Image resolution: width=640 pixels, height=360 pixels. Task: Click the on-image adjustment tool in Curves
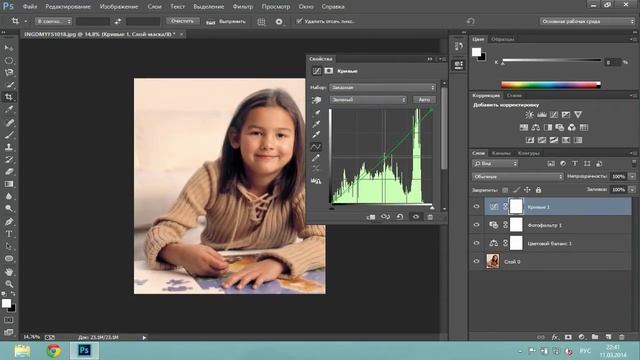(316, 100)
